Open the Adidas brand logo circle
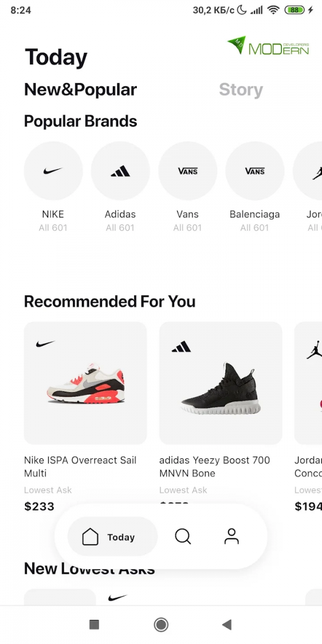This screenshot has width=322, height=644. (x=120, y=171)
